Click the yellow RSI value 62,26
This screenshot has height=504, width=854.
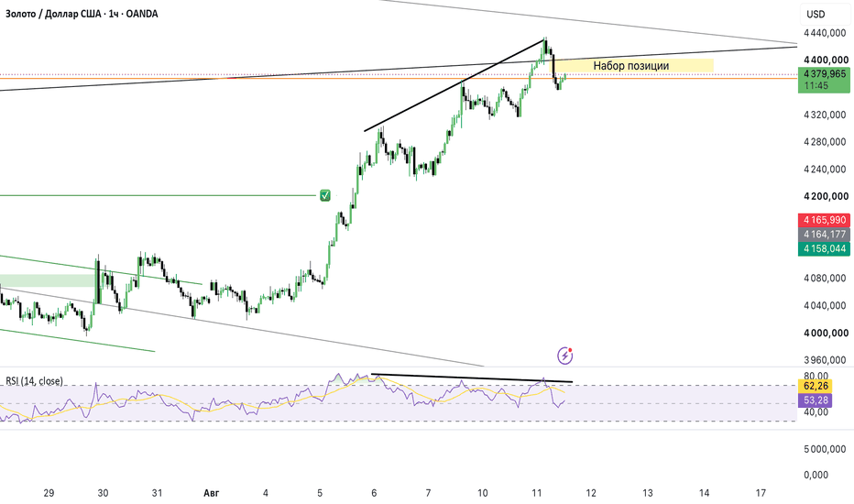click(x=816, y=387)
